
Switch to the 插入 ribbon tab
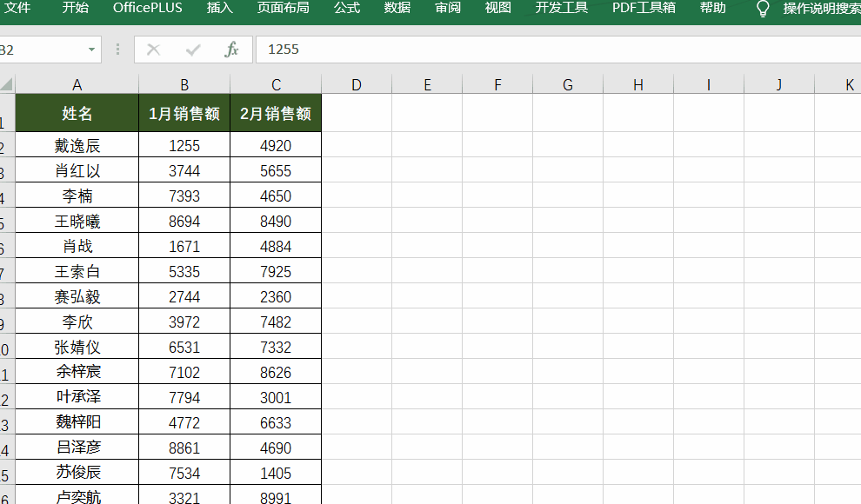point(220,8)
